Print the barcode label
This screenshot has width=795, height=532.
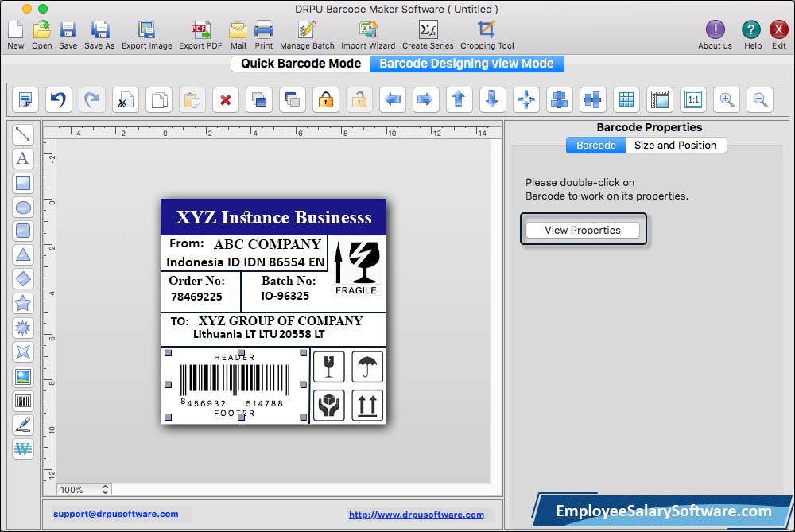pyautogui.click(x=264, y=35)
